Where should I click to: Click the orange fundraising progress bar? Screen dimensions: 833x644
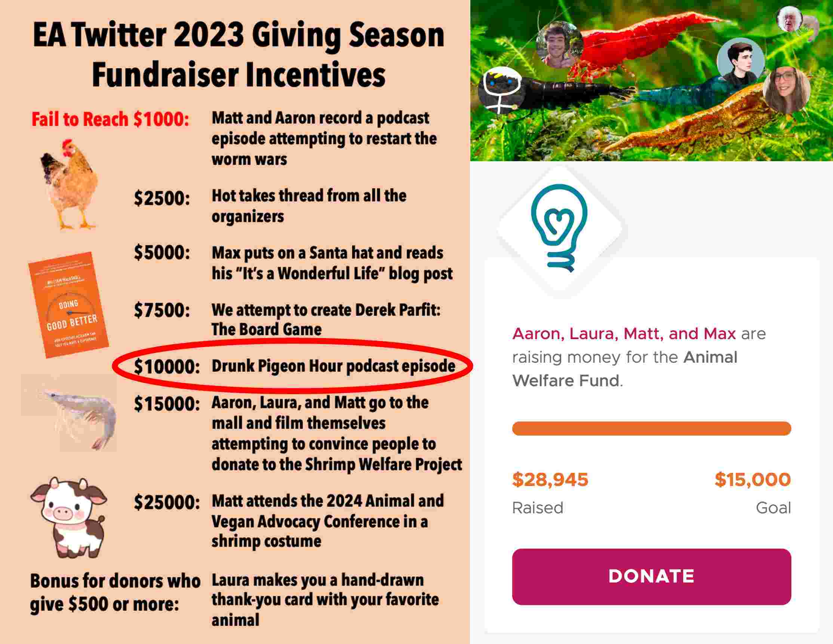point(651,429)
